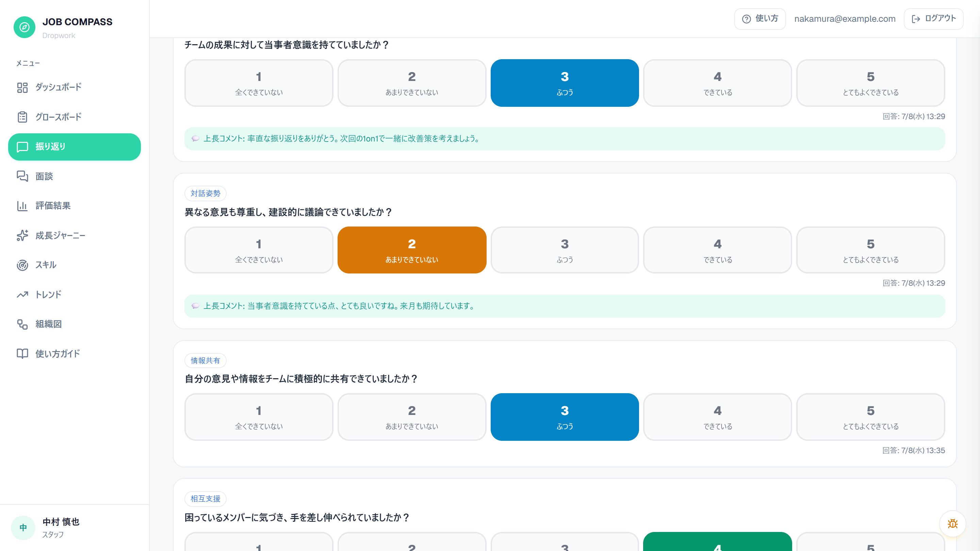Open the ダッシュボード menu item
This screenshot has width=980, height=551.
[x=75, y=87]
